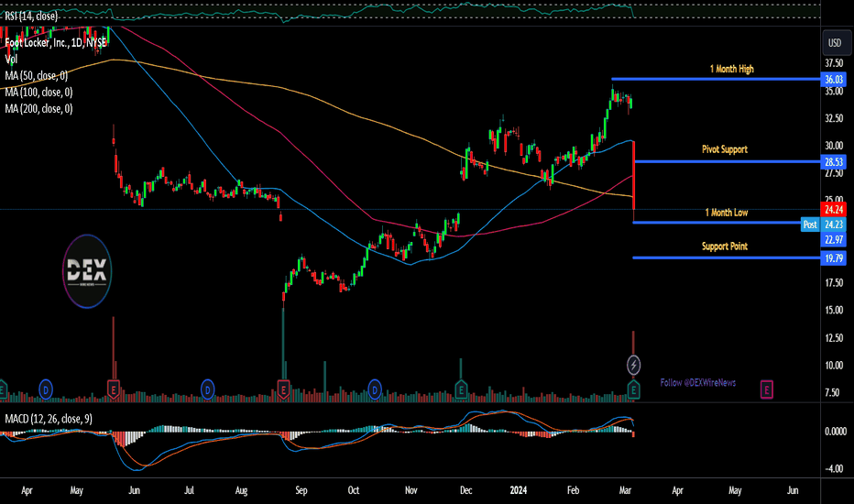Select the 1 Month High line label
This screenshot has height=504, width=854.
pyautogui.click(x=731, y=69)
